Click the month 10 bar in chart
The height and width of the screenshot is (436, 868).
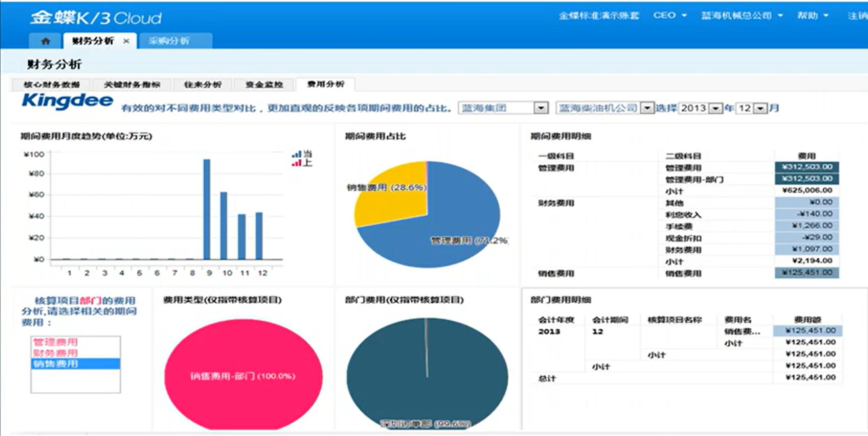click(x=224, y=226)
